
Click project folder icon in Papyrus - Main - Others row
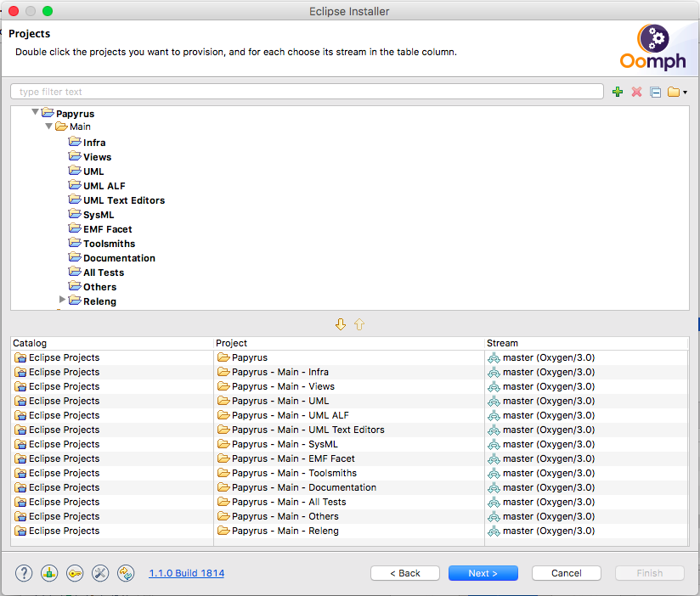click(x=223, y=516)
